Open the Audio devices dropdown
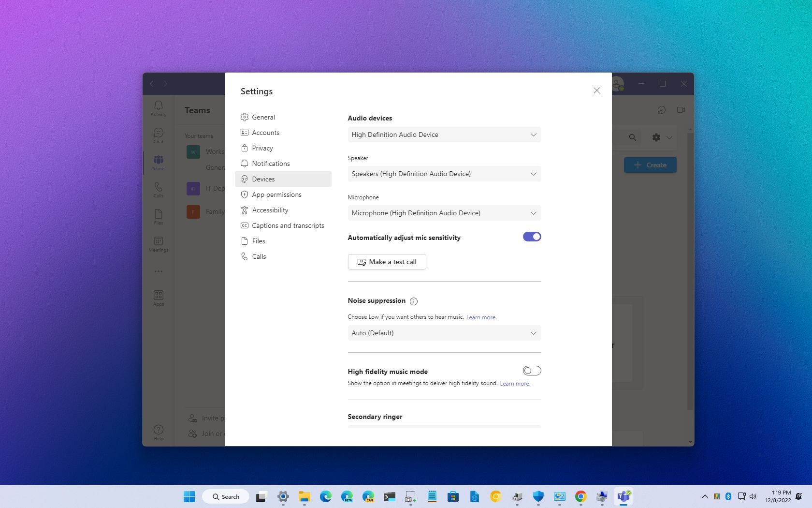This screenshot has width=812, height=508. (444, 134)
